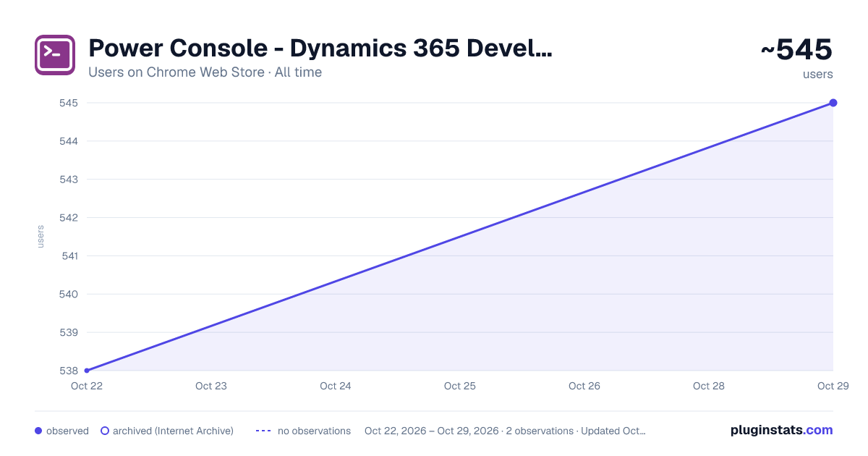Click the Oct 26 x-axis label
The image size is (868, 456).
tap(584, 386)
